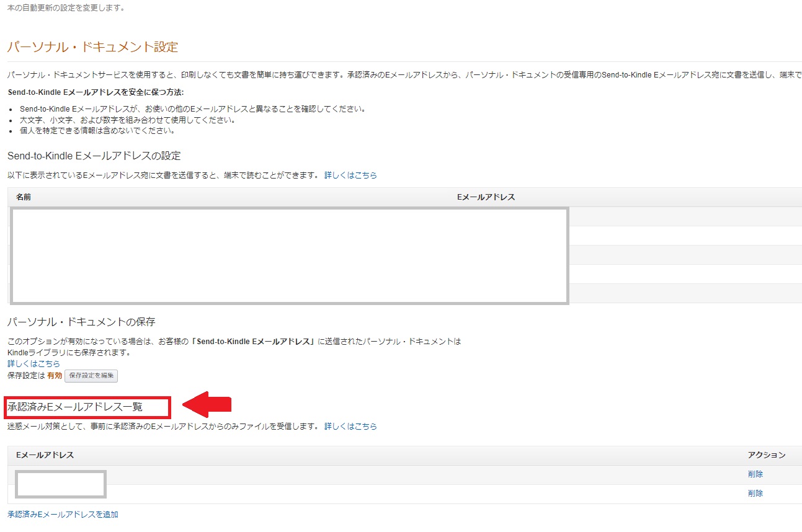Click Eメールアドレス header in Send-to-Kindle table
Screen dimensions: 802x532
(x=486, y=197)
